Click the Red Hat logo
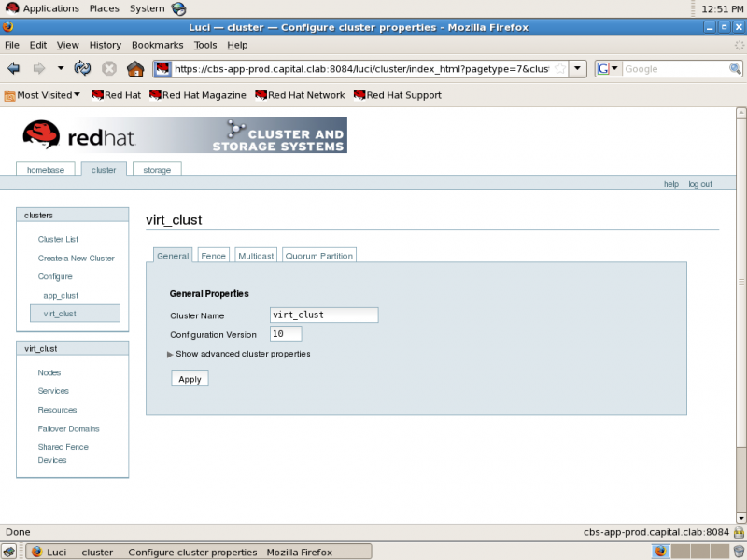This screenshot has width=747, height=560. [x=79, y=134]
